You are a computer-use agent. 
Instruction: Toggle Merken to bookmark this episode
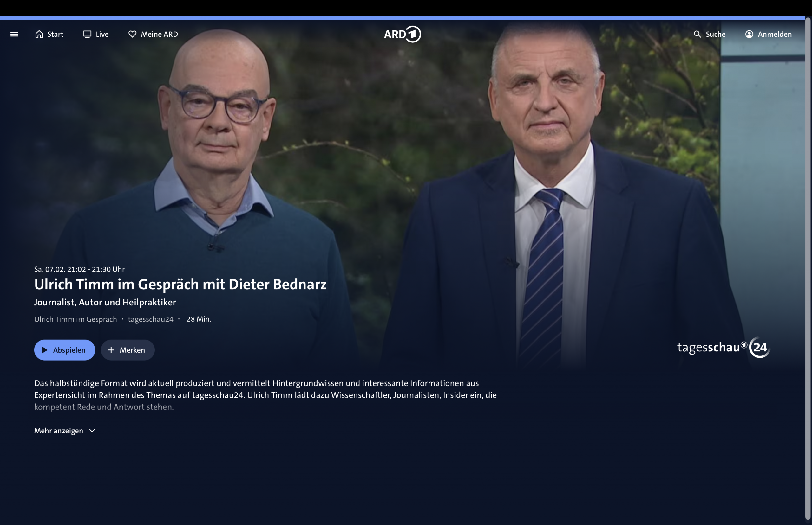tap(128, 350)
